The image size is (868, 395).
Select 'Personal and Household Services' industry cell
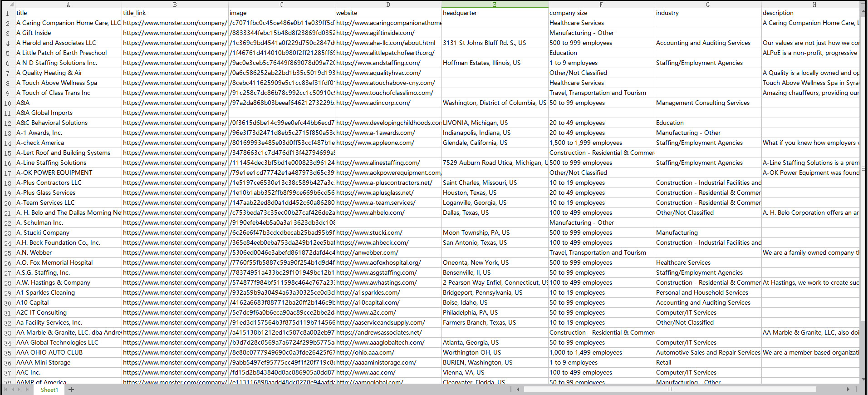(x=708, y=293)
